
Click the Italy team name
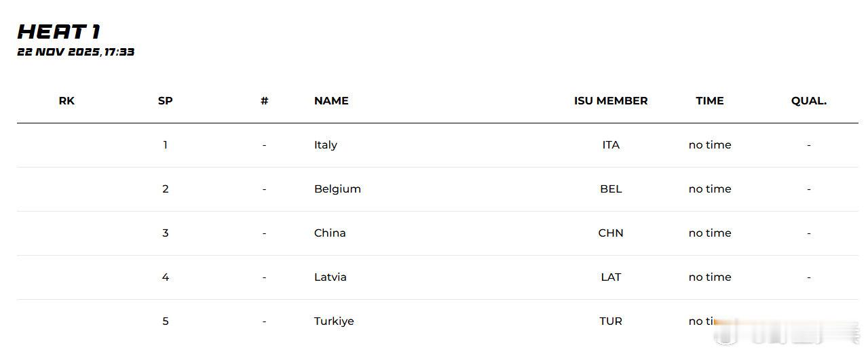coord(326,145)
